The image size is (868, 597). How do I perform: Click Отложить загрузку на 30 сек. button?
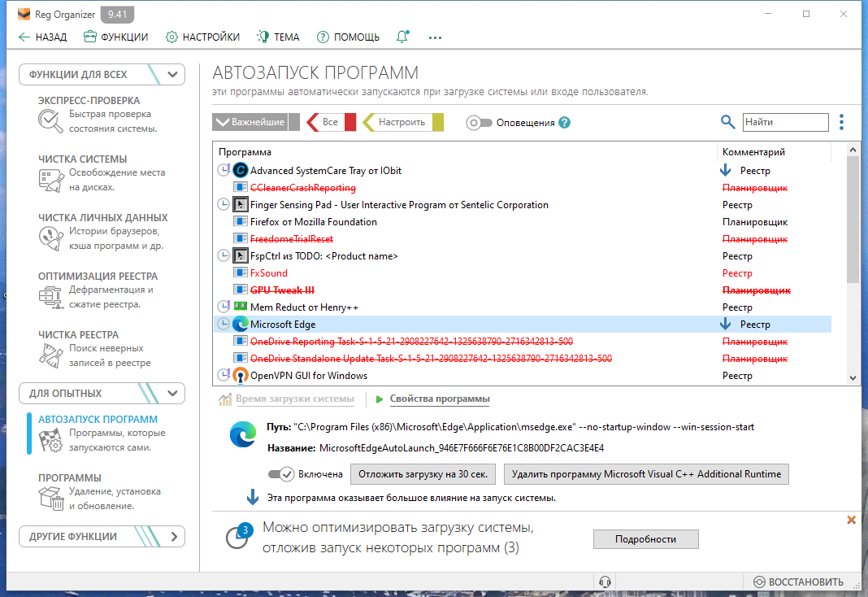click(423, 474)
